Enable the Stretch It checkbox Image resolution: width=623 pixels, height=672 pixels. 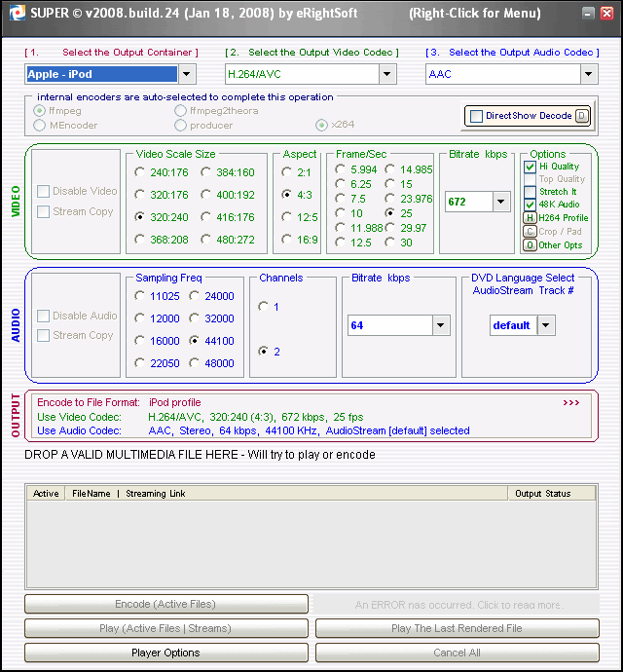pyautogui.click(x=530, y=192)
